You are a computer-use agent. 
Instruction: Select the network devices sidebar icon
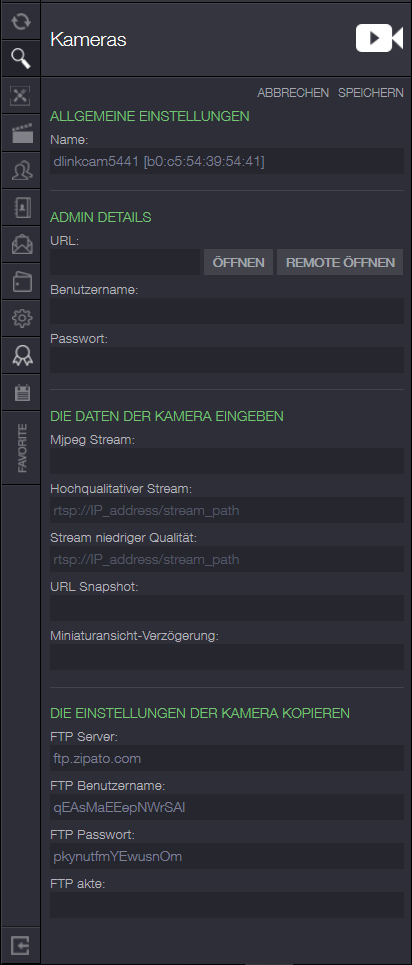coord(21,96)
